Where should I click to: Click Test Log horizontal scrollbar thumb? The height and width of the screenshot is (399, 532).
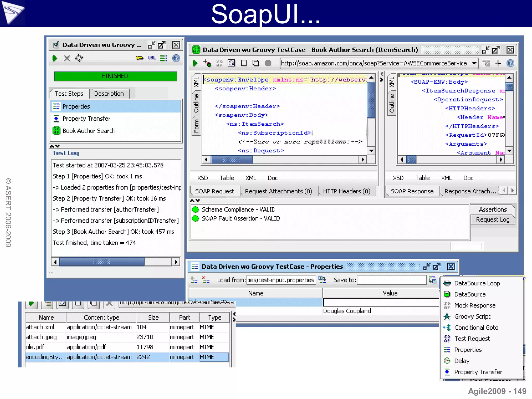(102, 262)
